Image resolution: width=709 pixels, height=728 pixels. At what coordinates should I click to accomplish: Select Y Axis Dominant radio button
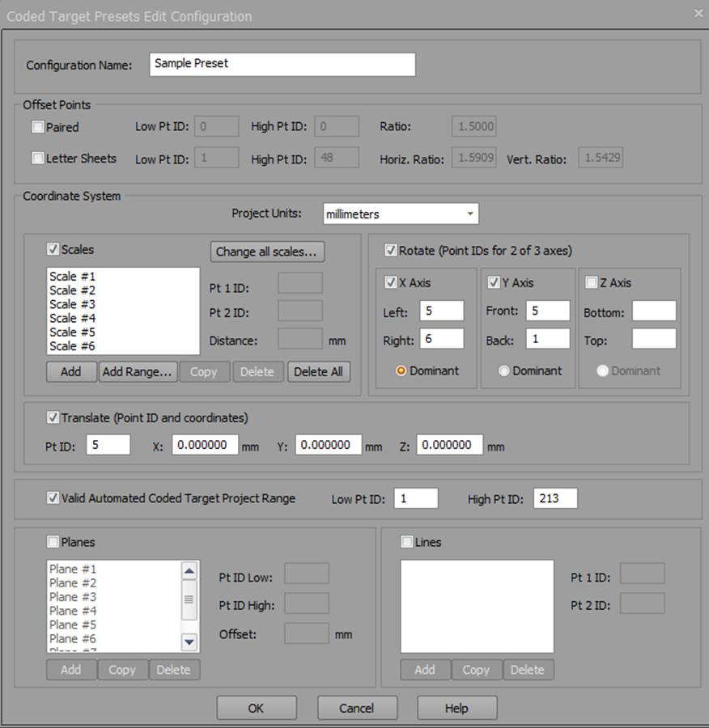point(504,370)
